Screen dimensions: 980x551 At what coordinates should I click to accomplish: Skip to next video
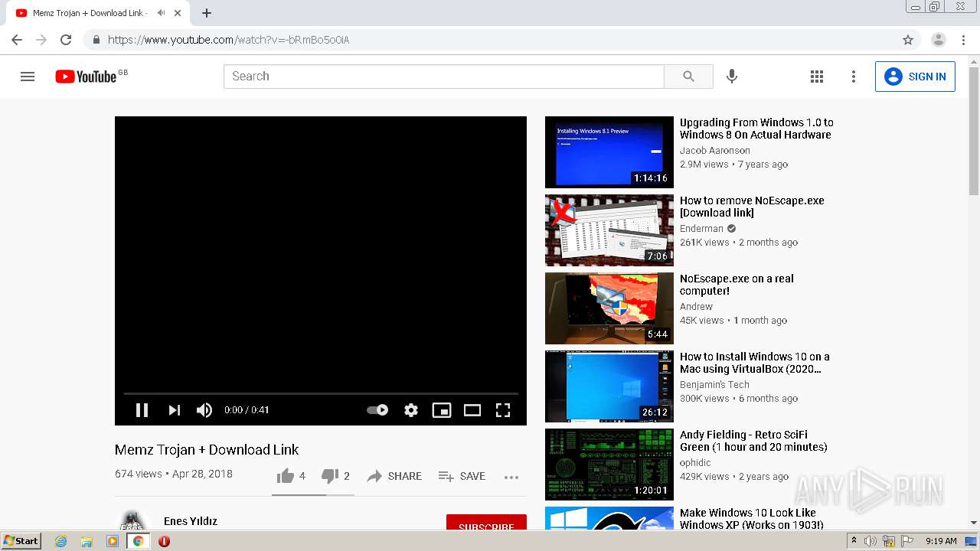175,410
